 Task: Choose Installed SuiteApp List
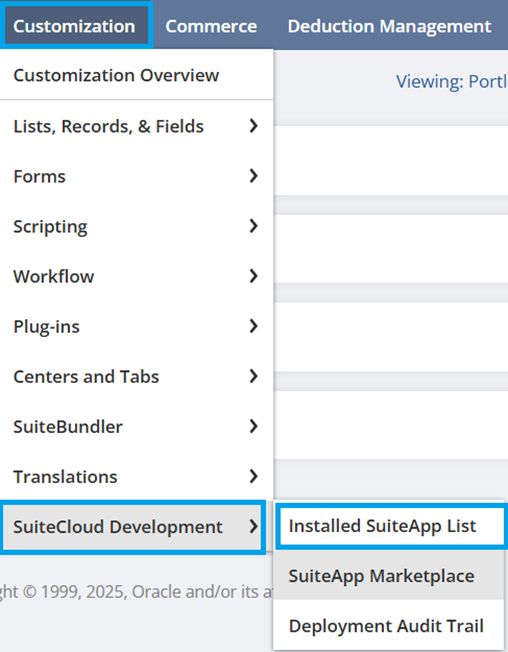(x=391, y=526)
